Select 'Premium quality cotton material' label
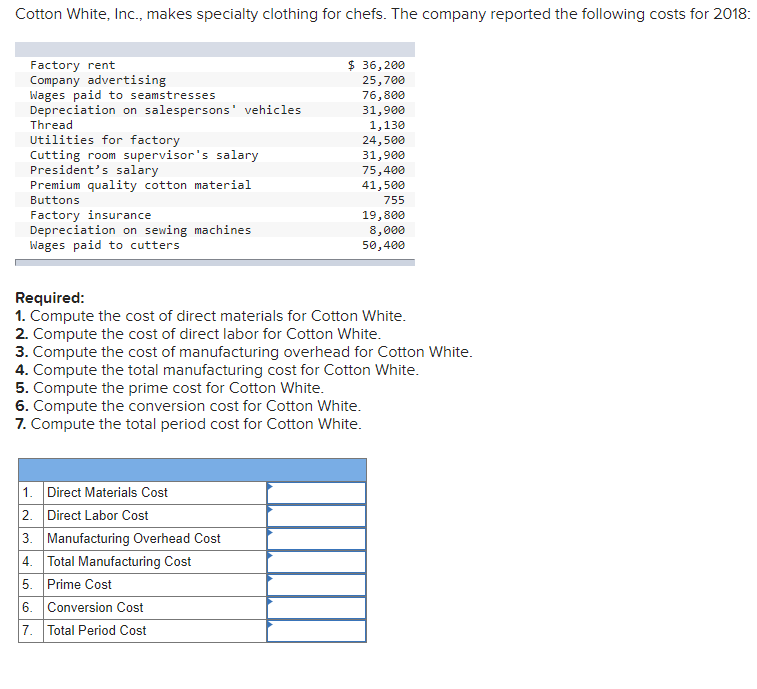Image resolution: width=757 pixels, height=689 pixels. (140, 185)
